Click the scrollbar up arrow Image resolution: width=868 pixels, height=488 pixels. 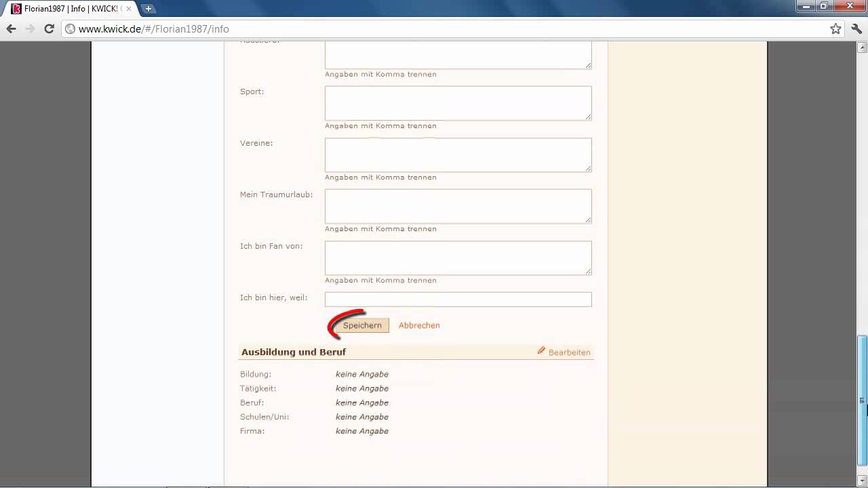(x=862, y=47)
